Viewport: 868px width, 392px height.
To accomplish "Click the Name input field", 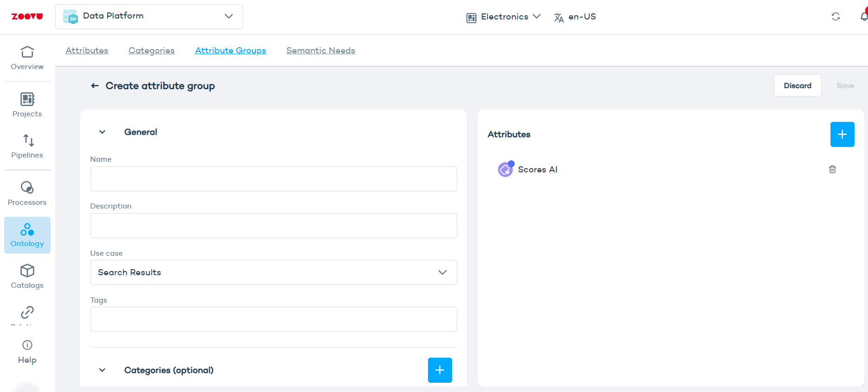I will [274, 179].
